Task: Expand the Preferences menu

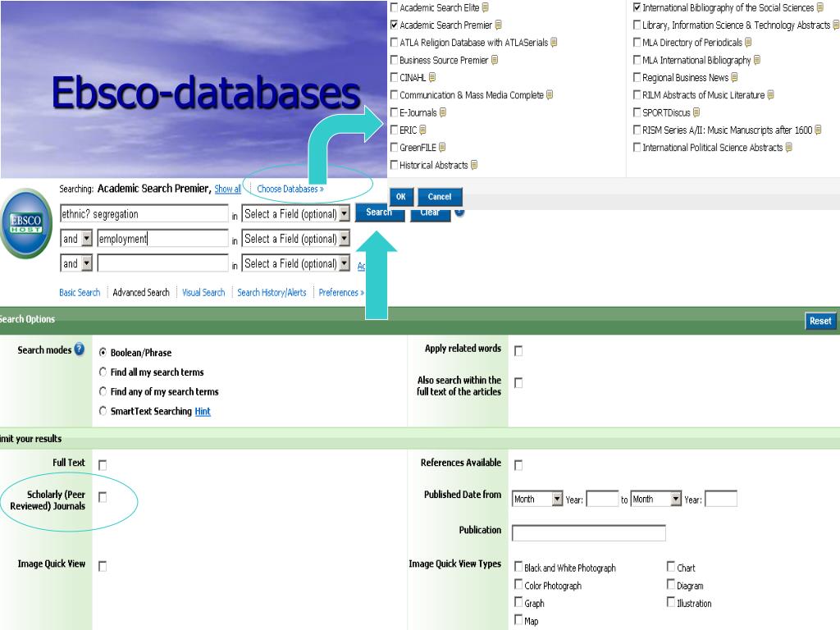Action: (x=341, y=293)
